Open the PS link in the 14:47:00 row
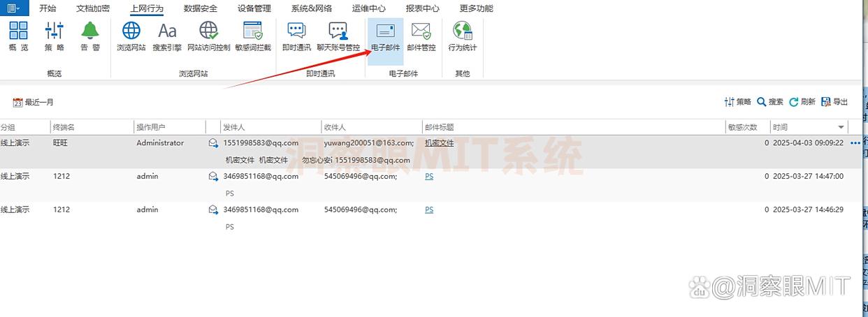Viewport: 868px width, 317px height. [429, 177]
